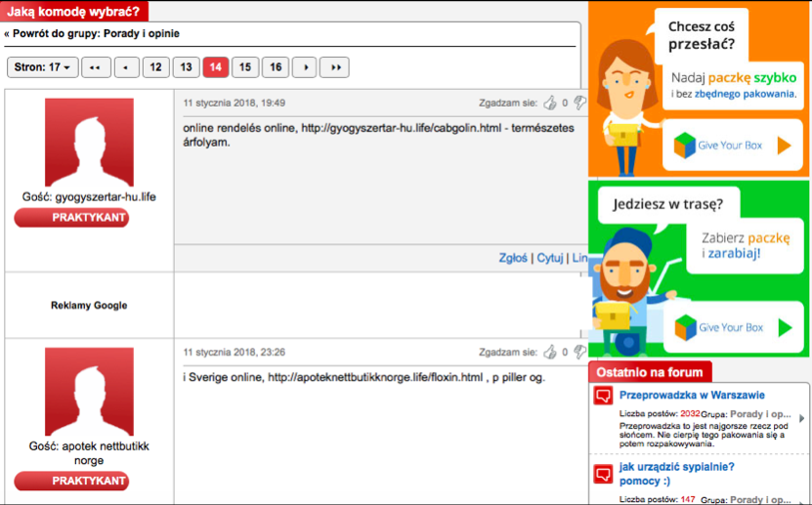Click thumbs-up icon on apotek nettbutikk post
The image size is (812, 505).
(550, 352)
